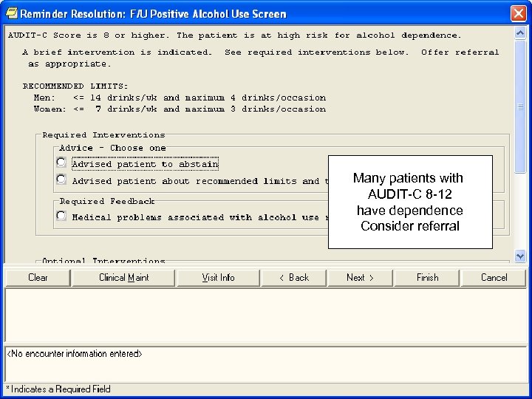The height and width of the screenshot is (399, 532).
Task: Click the vertical scrollbar thumb
Action: (x=520, y=107)
